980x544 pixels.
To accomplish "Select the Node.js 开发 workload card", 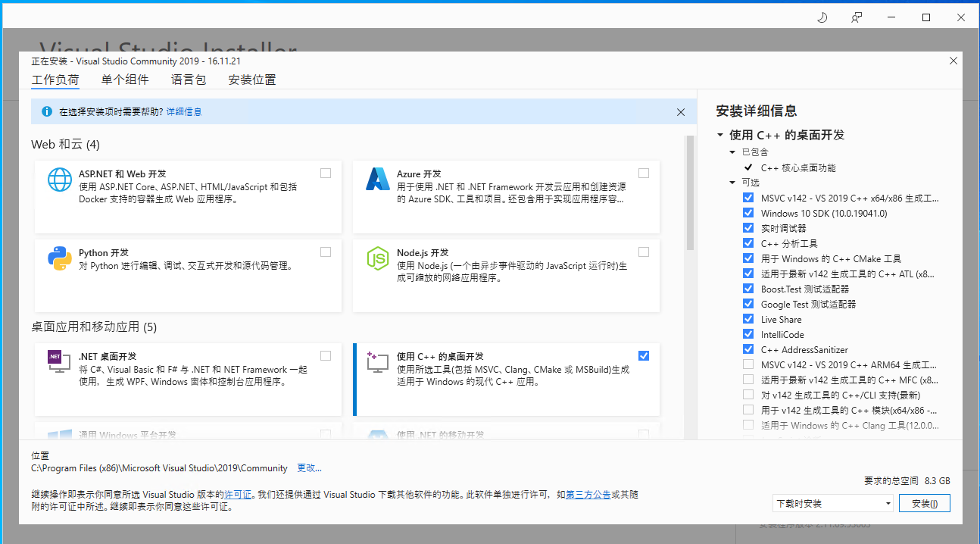I will pyautogui.click(x=506, y=276).
